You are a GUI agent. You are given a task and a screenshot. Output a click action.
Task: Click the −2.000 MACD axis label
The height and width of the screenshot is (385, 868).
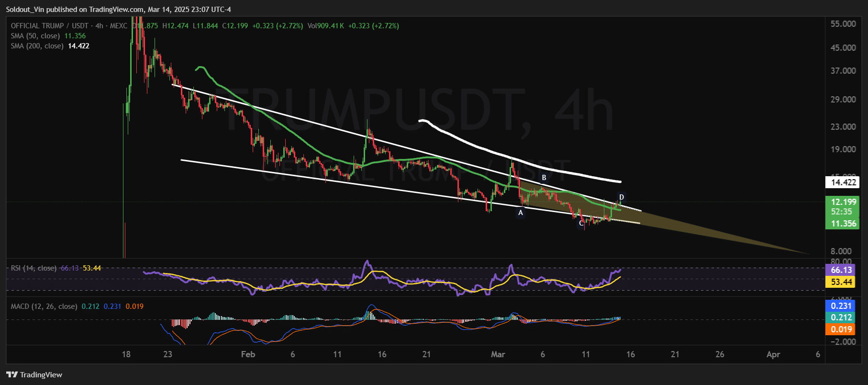pos(843,342)
